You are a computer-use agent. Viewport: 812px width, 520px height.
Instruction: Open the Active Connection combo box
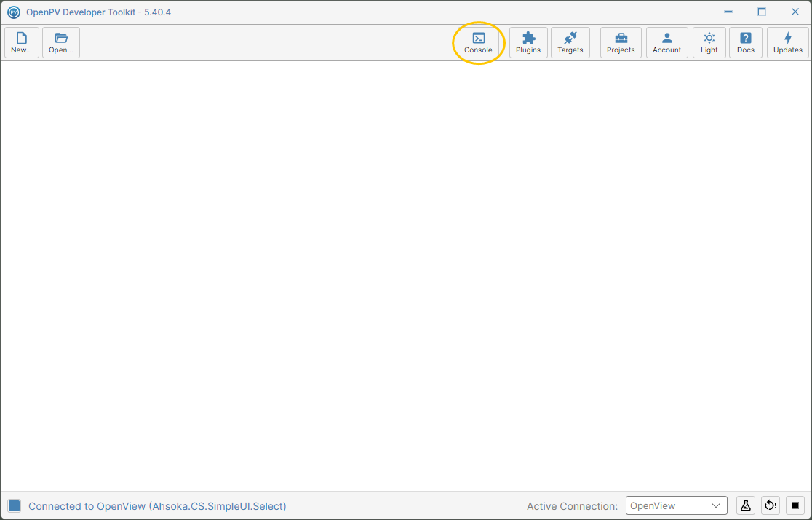tap(677, 505)
